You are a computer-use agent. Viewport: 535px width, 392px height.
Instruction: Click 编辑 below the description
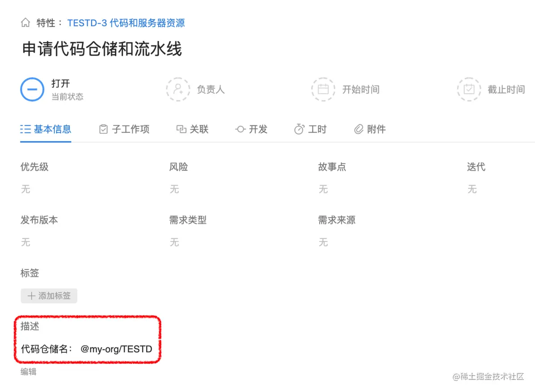point(29,371)
